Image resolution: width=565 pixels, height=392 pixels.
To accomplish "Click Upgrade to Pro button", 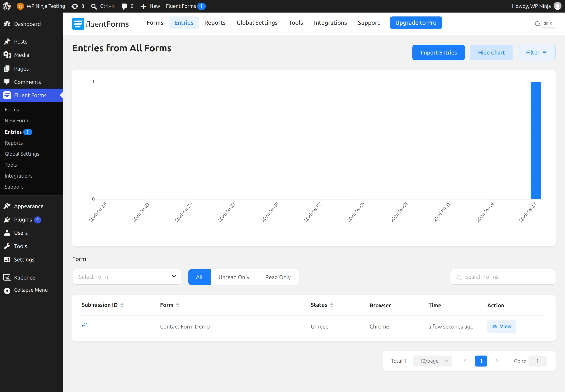I will [416, 23].
